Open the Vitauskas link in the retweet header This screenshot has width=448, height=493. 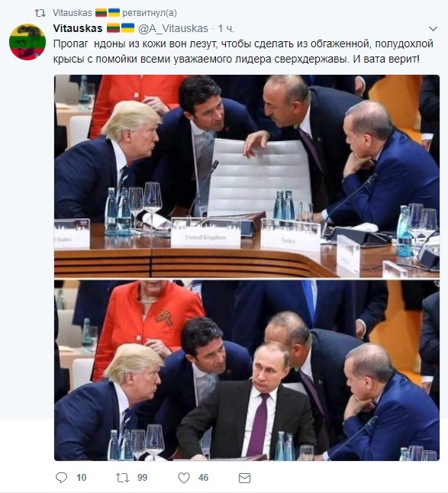73,13
